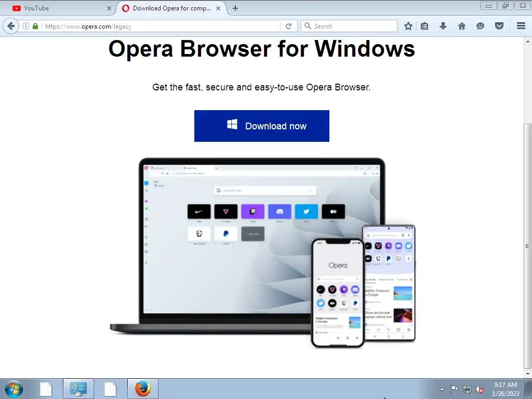Viewport: 532px width, 399px height.
Task: Open the chat smiley icon in the toolbar
Action: 480,26
